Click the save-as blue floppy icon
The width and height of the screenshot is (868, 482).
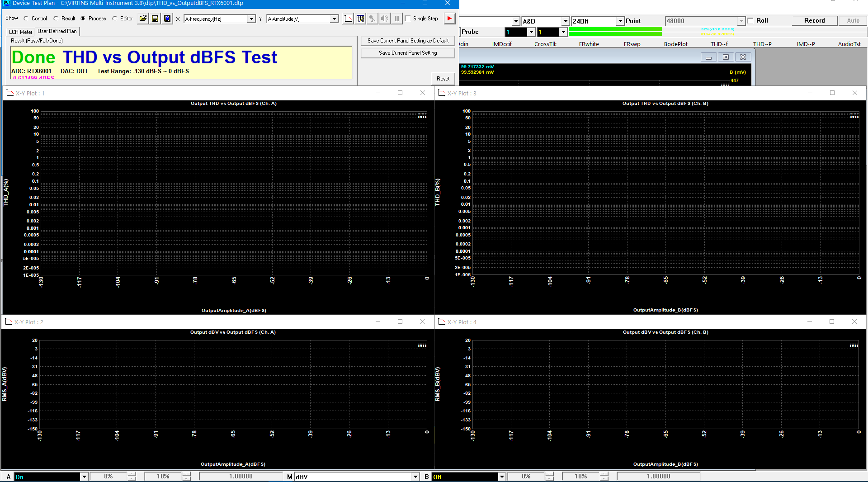[x=167, y=19]
